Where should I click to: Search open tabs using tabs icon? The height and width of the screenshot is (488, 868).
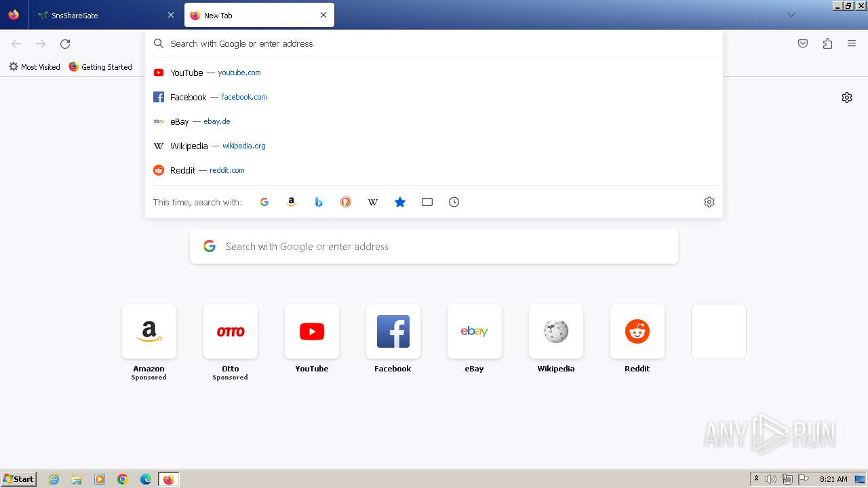point(427,202)
